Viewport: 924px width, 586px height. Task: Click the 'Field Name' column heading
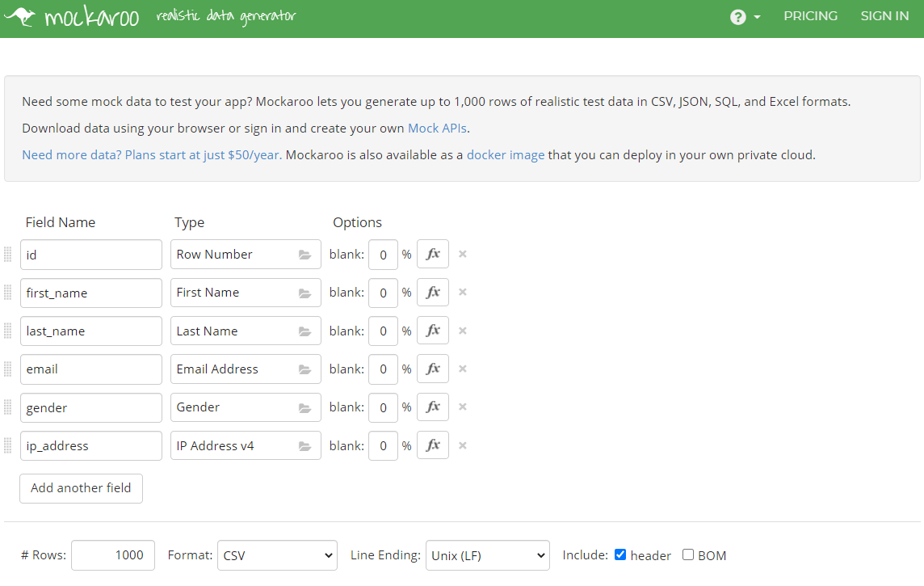[60, 222]
